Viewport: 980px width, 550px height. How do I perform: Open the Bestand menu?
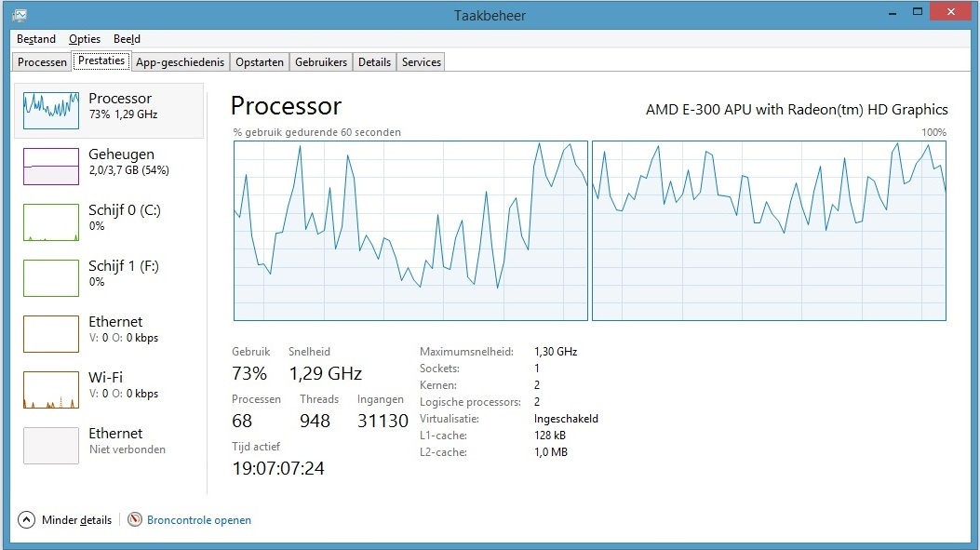tap(36, 39)
